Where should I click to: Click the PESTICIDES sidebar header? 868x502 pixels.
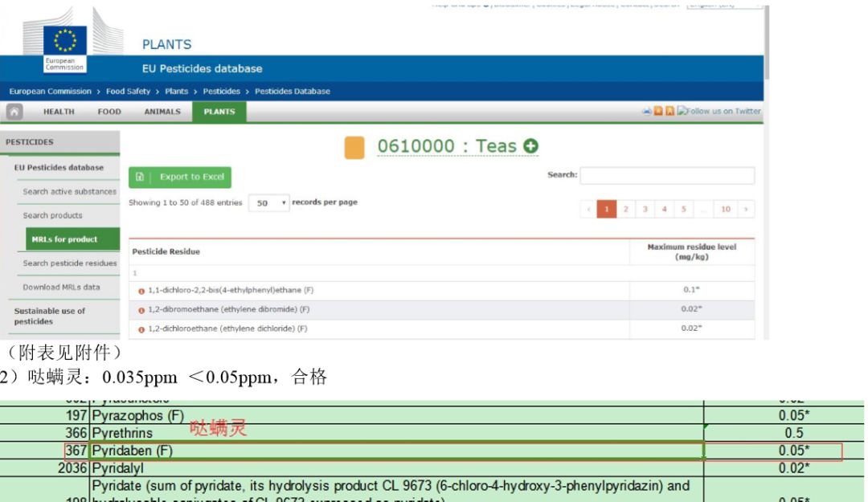pos(59,142)
